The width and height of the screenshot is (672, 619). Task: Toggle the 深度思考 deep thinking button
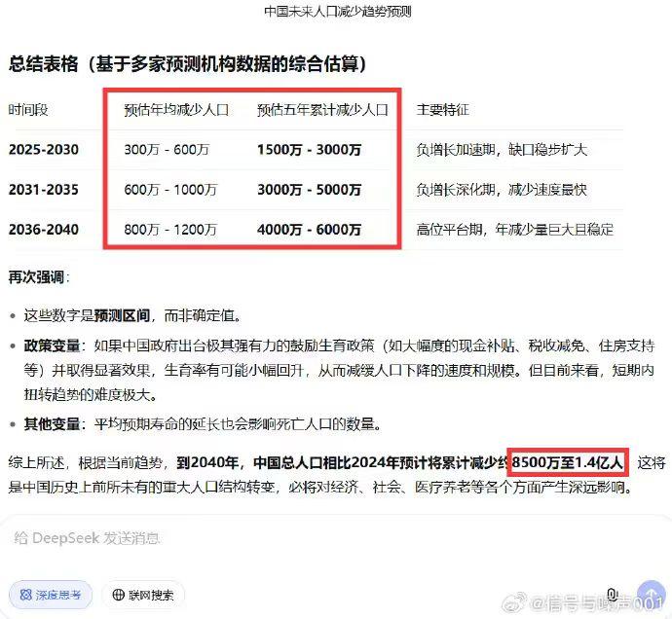(50, 595)
